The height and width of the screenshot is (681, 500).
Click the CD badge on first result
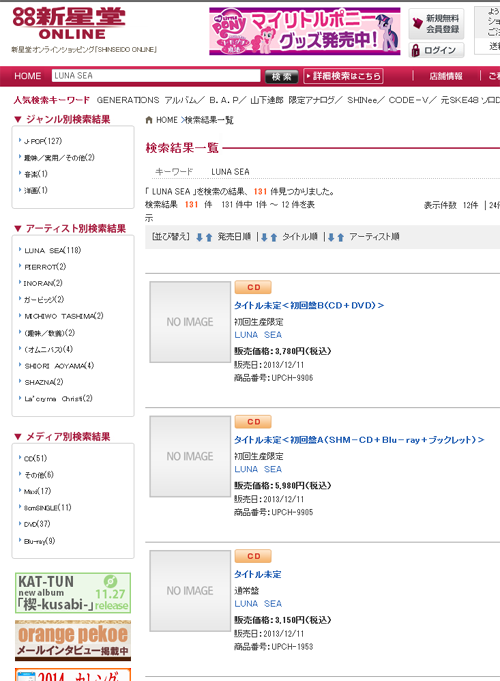tap(253, 287)
